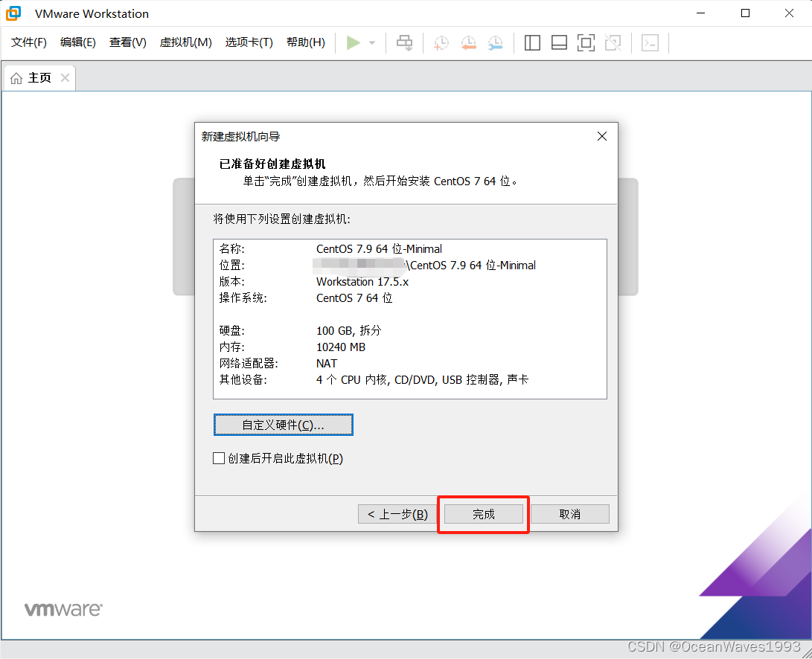Click the revert to snapshot icon
Screen dimensions: 812x659
[469, 43]
